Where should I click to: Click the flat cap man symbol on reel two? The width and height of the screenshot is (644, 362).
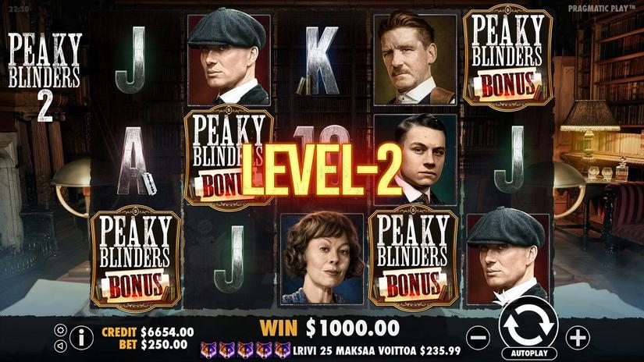pyautogui.click(x=229, y=58)
